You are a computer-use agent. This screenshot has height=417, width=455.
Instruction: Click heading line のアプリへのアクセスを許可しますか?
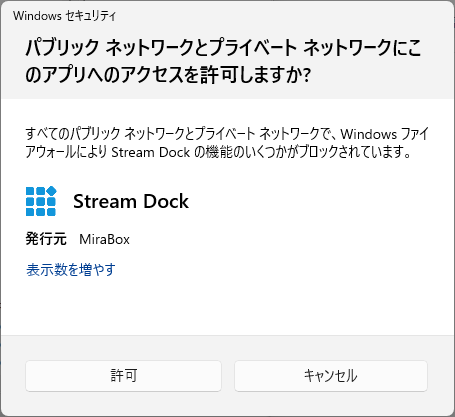[168, 75]
